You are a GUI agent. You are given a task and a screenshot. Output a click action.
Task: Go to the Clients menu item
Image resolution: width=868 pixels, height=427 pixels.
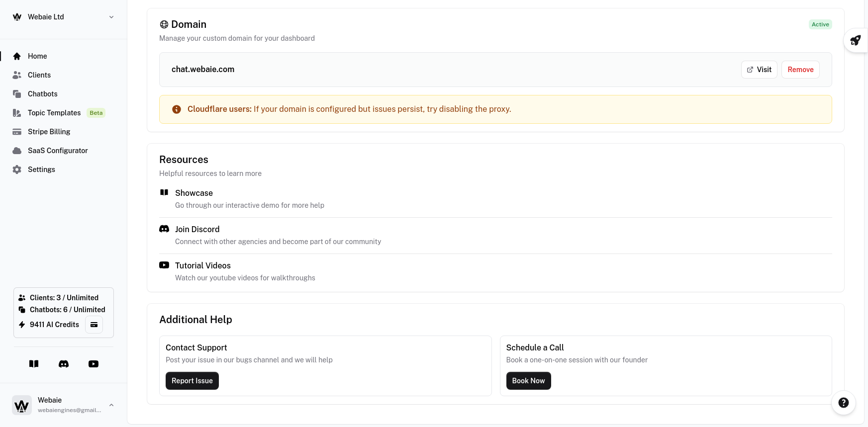39,75
